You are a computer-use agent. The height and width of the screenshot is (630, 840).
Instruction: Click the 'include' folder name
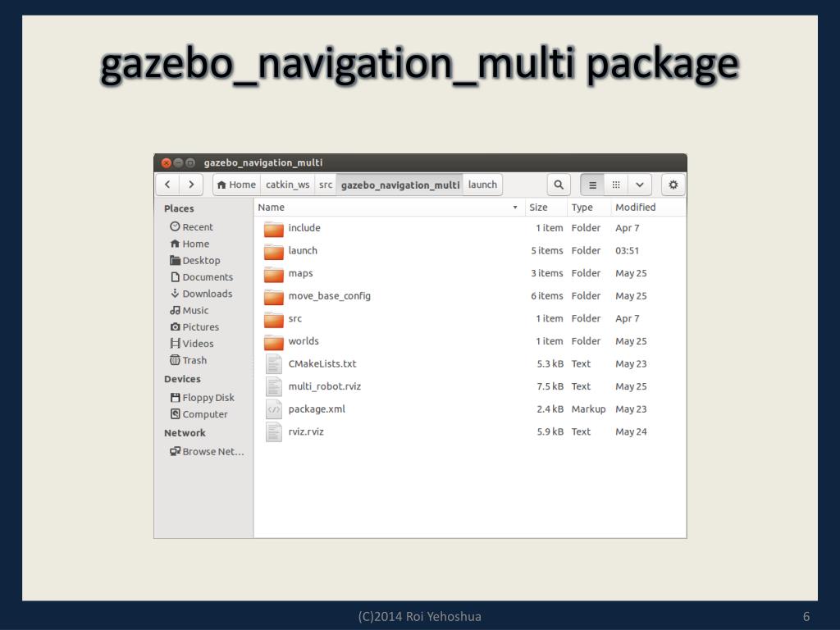pyautogui.click(x=304, y=228)
